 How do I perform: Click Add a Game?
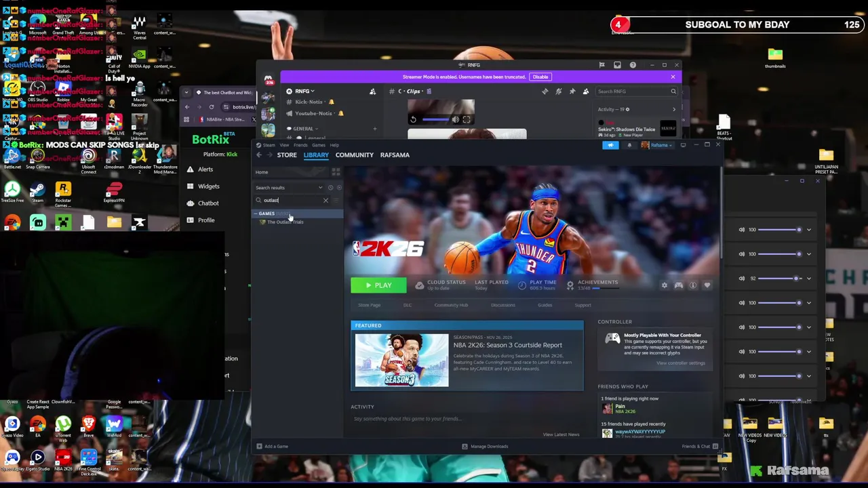(272, 447)
